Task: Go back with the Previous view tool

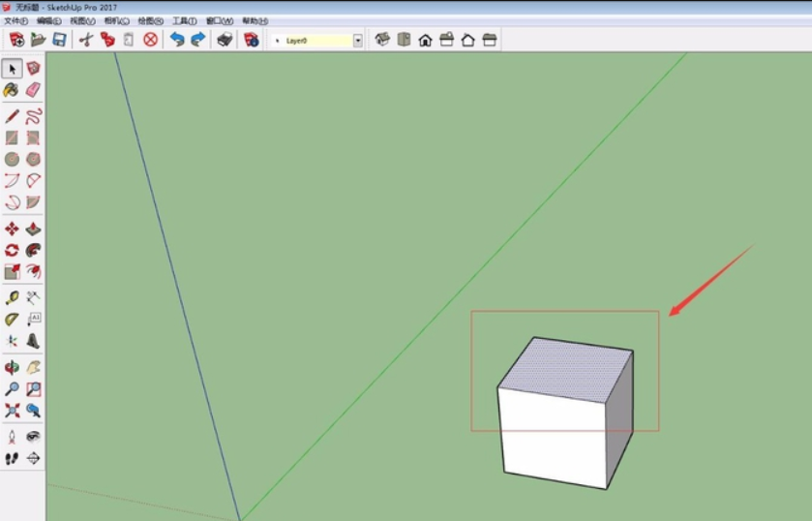Action: tap(33, 411)
